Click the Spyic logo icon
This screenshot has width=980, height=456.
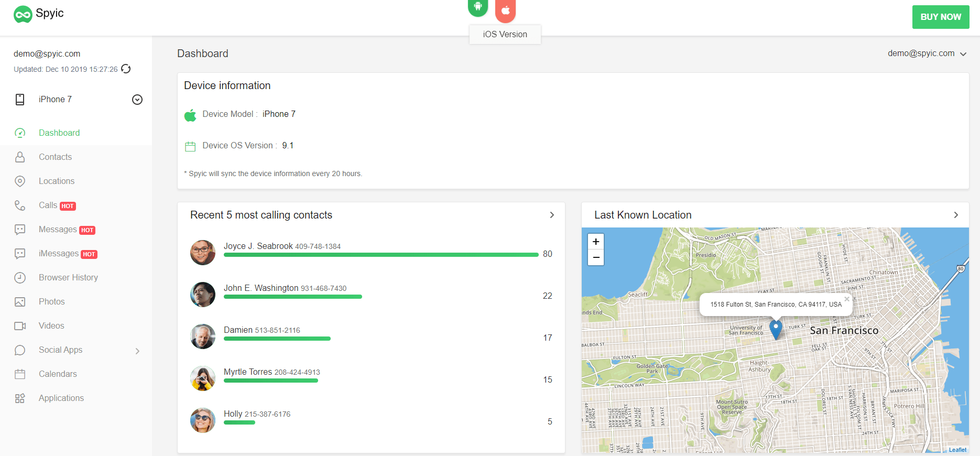(x=23, y=15)
